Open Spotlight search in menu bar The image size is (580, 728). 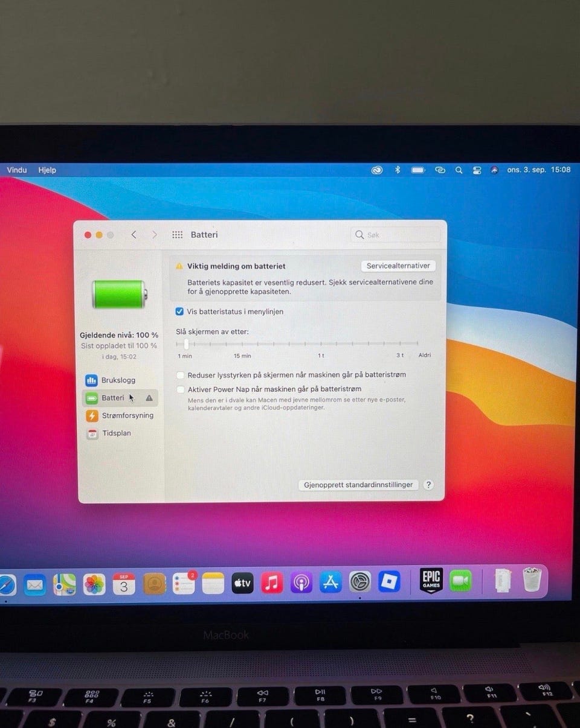click(459, 170)
